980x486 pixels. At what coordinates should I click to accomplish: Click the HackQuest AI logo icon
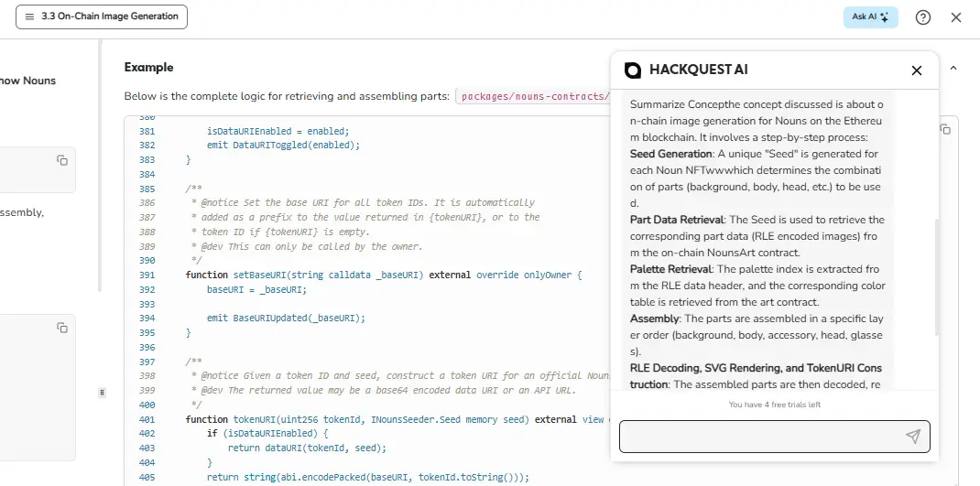point(633,70)
